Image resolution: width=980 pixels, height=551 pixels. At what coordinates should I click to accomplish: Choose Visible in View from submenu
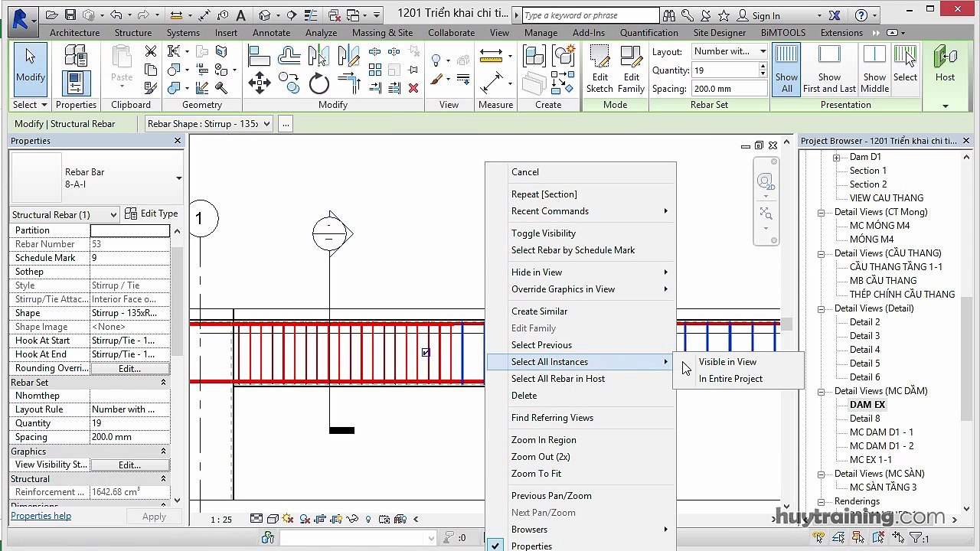pyautogui.click(x=727, y=362)
